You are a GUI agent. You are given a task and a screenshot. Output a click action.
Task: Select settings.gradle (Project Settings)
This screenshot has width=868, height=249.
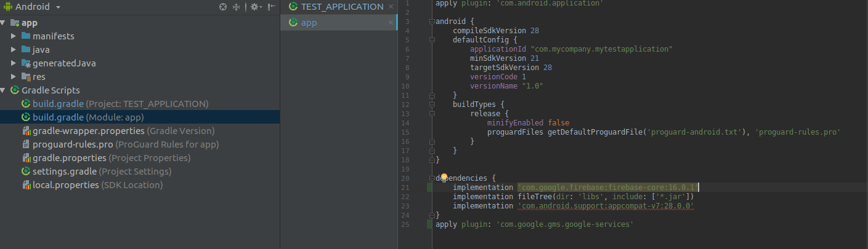(102, 172)
